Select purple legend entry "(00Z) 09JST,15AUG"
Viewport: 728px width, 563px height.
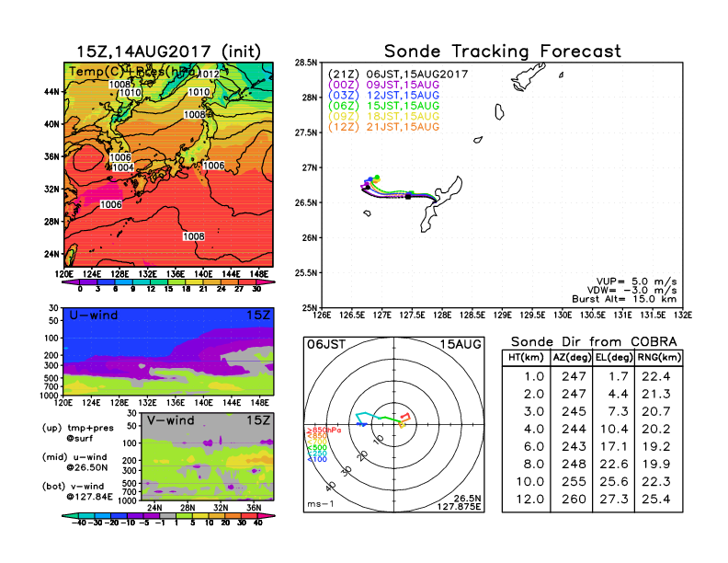pos(383,85)
